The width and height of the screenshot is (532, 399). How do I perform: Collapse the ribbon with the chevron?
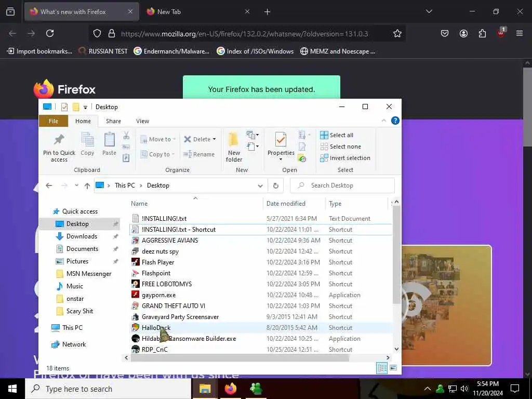point(384,121)
